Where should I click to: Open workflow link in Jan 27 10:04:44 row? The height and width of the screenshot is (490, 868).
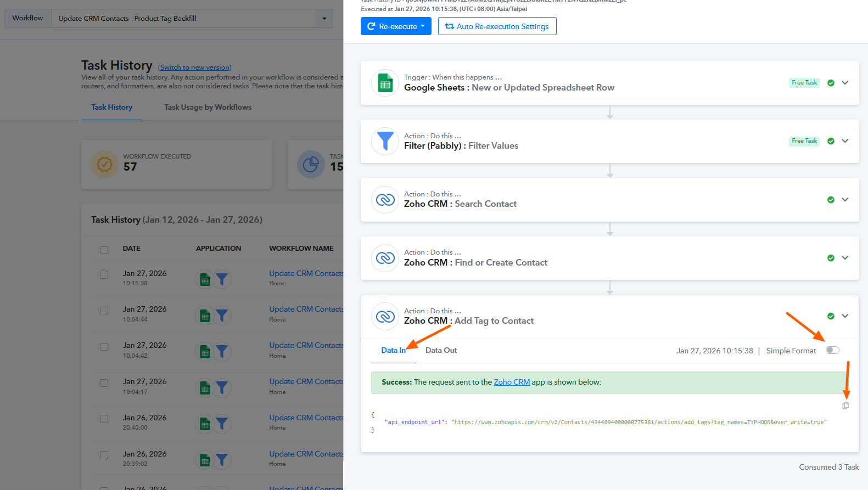[306, 309]
